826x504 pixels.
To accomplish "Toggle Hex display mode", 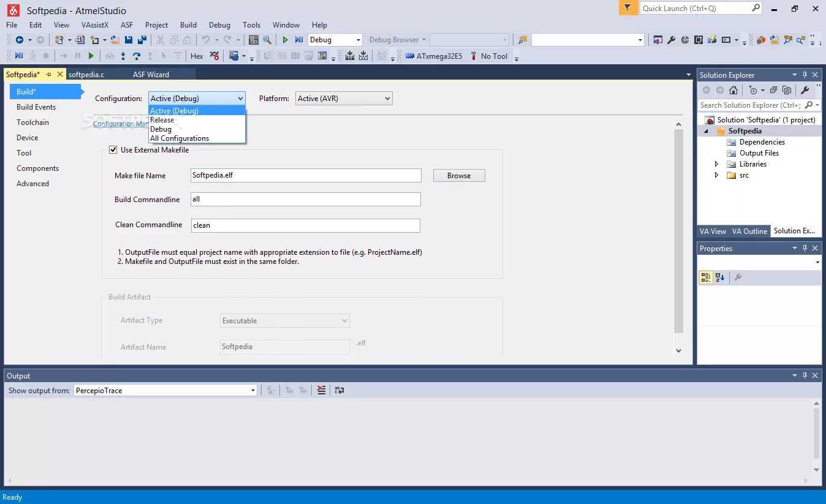I will point(197,56).
